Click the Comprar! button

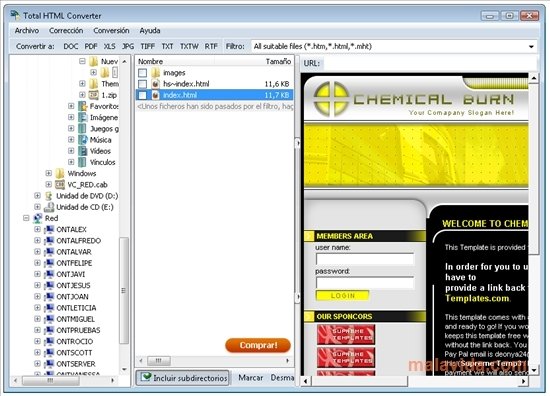pyautogui.click(x=258, y=345)
